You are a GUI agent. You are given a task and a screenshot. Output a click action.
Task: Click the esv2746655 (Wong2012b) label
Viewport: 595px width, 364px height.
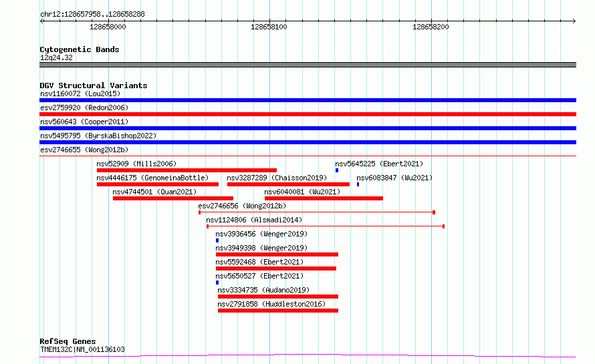[x=84, y=150]
